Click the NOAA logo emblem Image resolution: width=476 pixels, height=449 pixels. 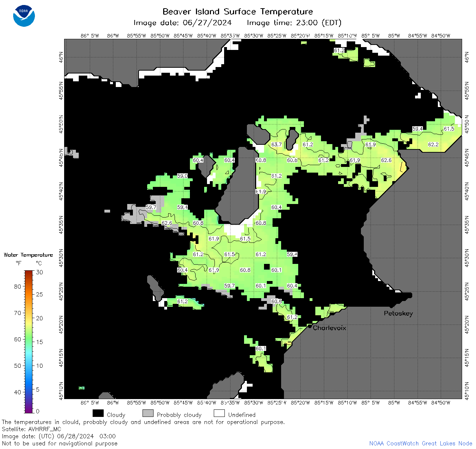[24, 16]
